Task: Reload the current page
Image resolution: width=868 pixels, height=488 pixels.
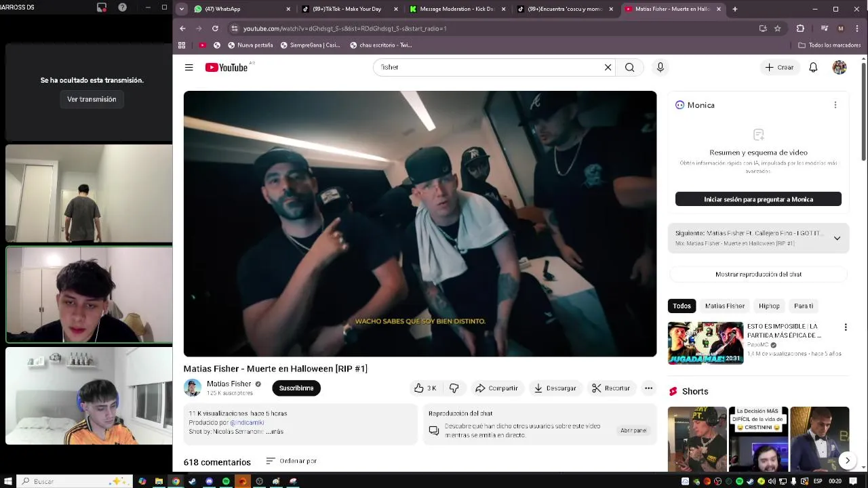Action: [215, 28]
